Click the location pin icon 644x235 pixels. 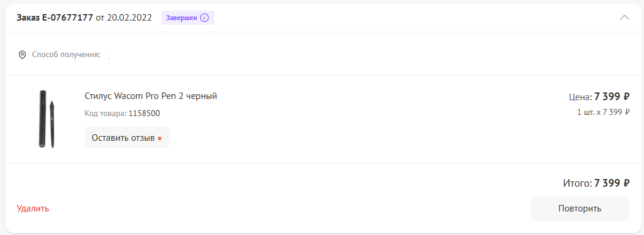pos(22,55)
